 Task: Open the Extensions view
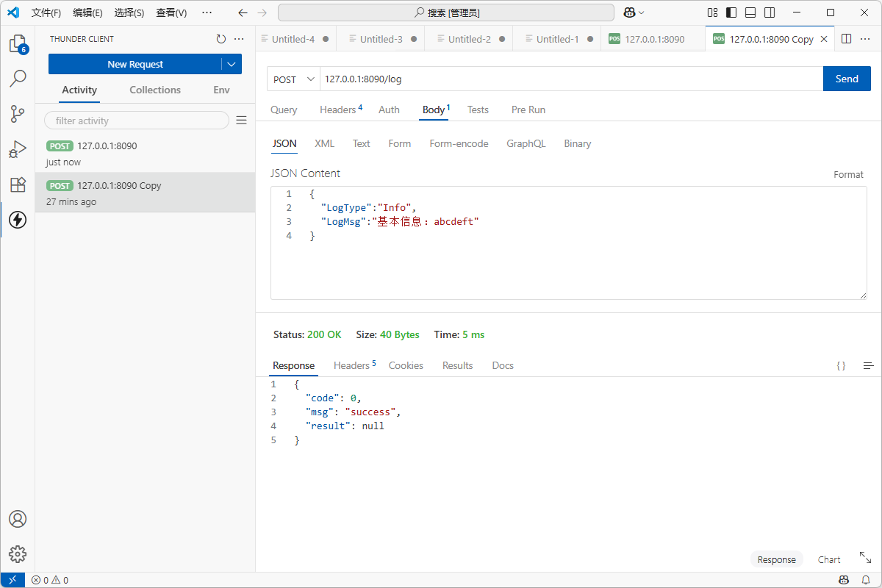(18, 184)
